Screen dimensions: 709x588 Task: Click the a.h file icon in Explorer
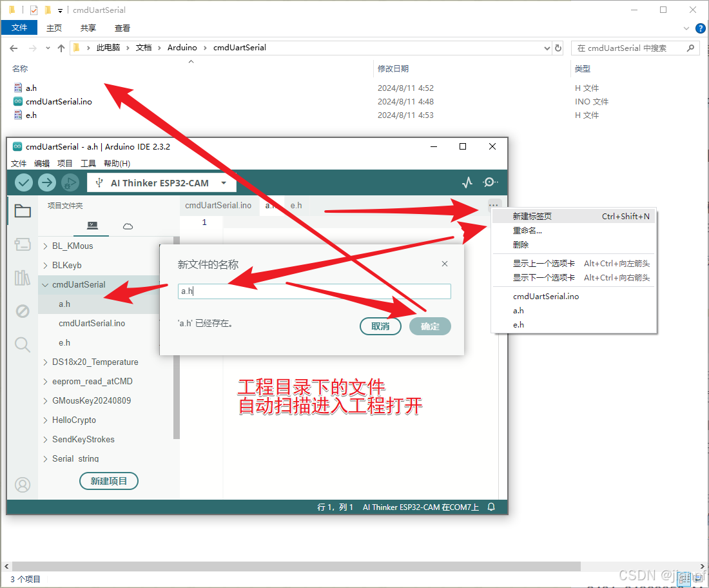(x=18, y=88)
